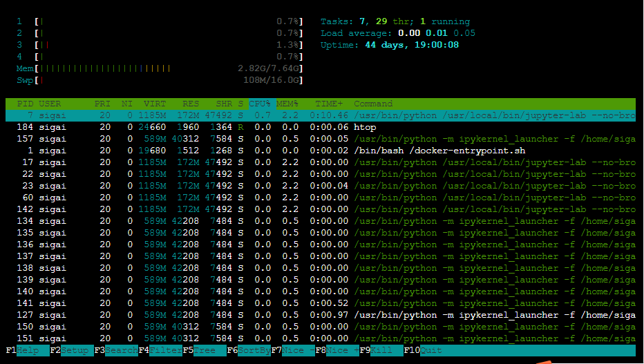Open the F2 Setup menu
Screen dimensions: 644x364
pyautogui.click(x=72, y=350)
